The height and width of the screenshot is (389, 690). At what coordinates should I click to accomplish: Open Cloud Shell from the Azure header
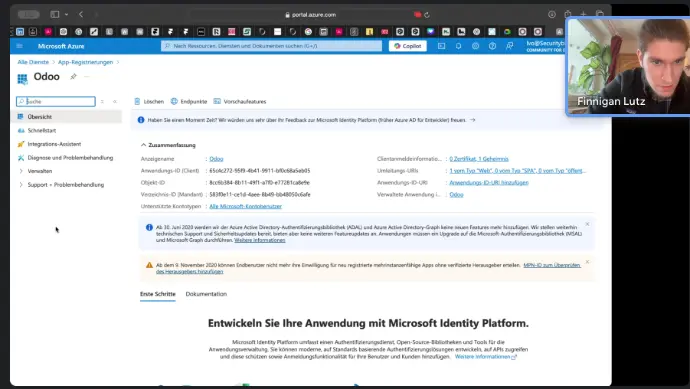coord(441,46)
